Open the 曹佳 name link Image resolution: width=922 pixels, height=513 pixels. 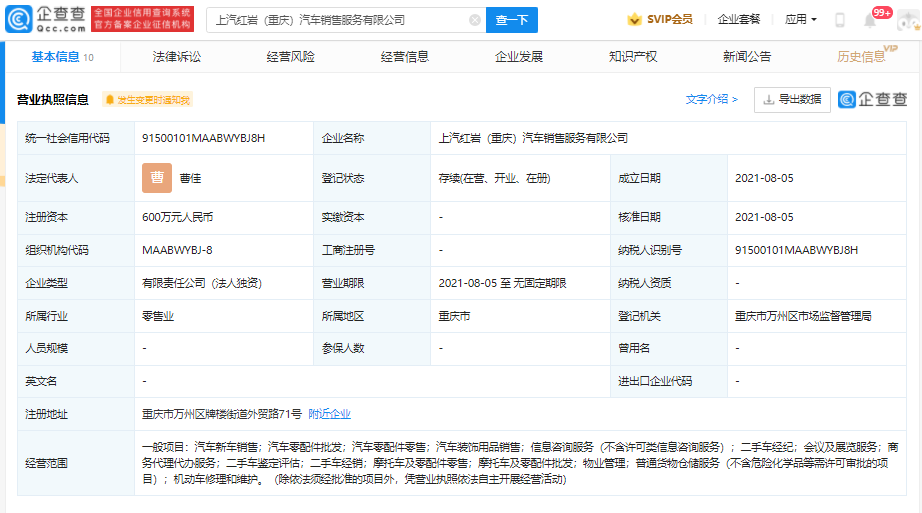191,178
